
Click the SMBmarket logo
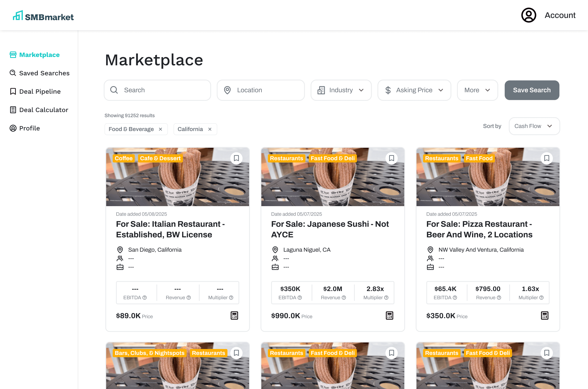[43, 16]
